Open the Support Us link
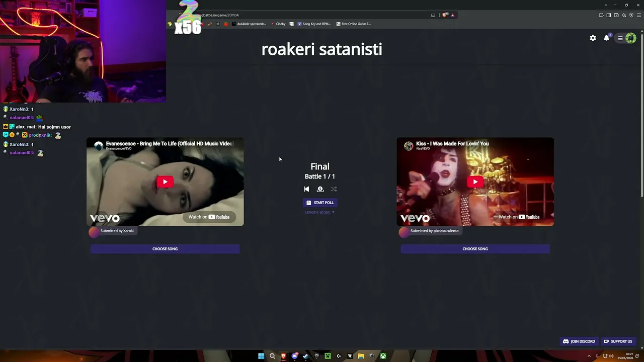 618,341
